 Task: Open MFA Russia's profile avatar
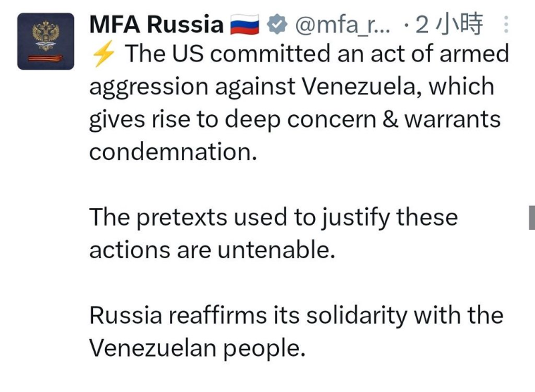tap(46, 41)
